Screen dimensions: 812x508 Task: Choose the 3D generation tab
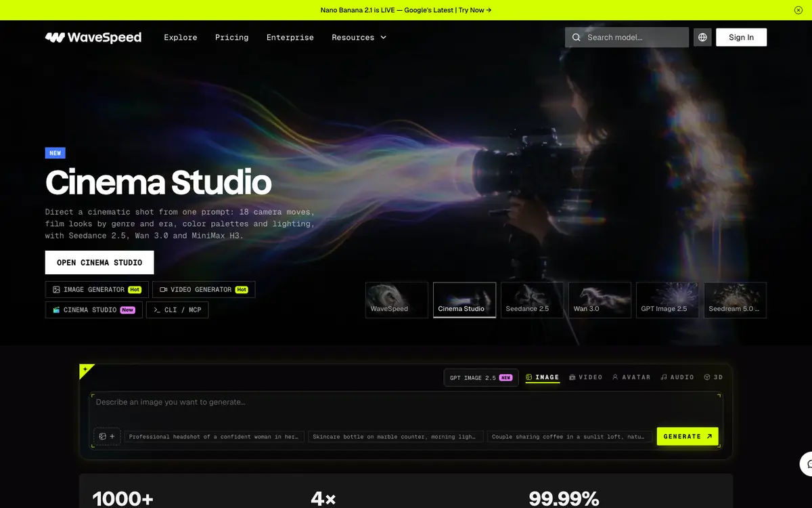[x=713, y=377]
